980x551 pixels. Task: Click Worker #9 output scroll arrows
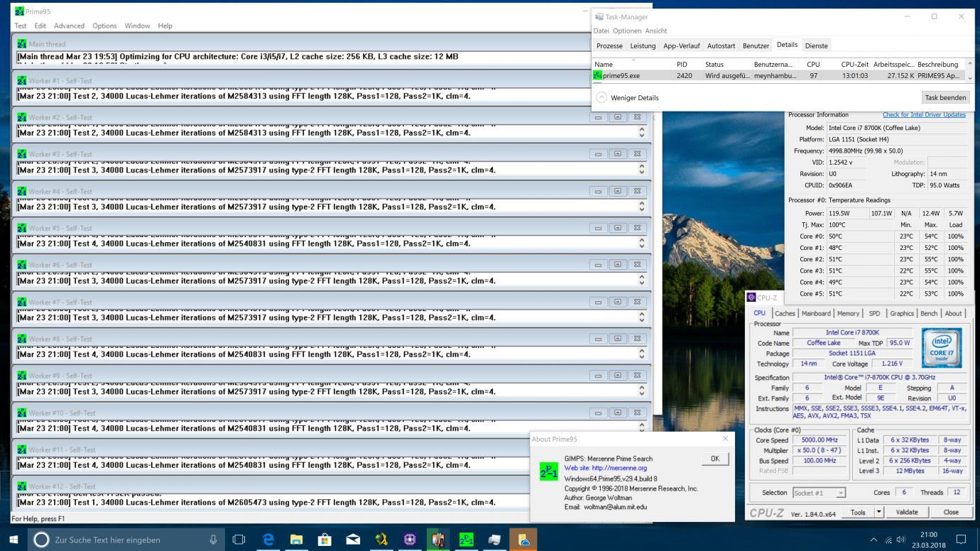pos(642,391)
